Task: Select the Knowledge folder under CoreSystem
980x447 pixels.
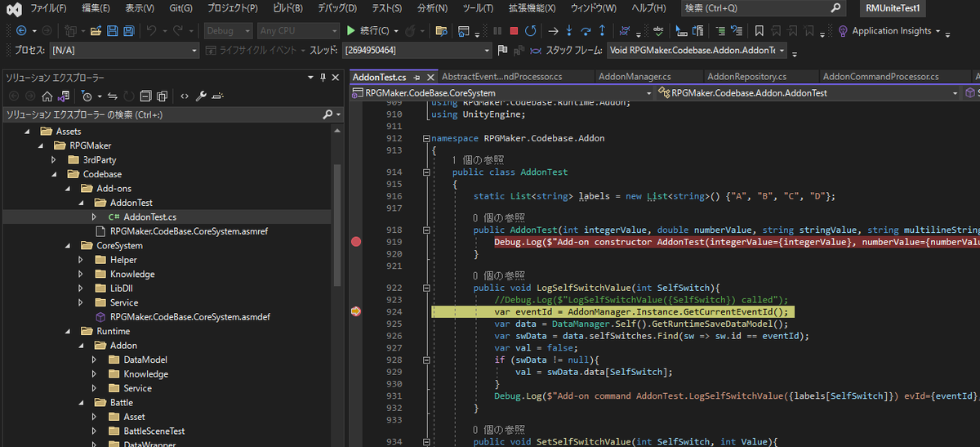Action: pyautogui.click(x=132, y=275)
